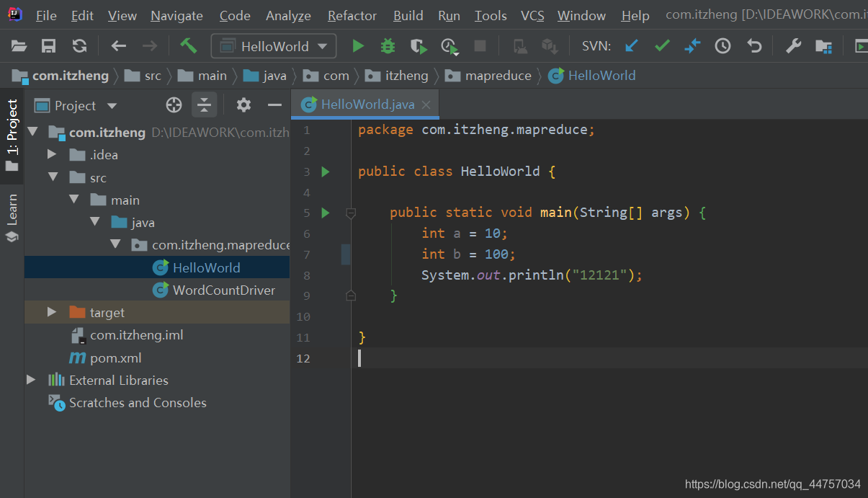Build project with the hammer icon
The width and height of the screenshot is (868, 498).
(x=189, y=46)
